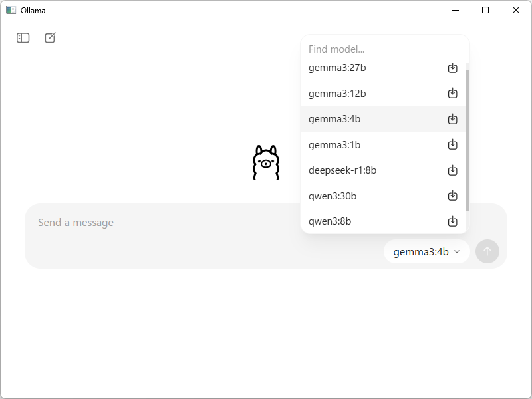Click the chevron next to gemma3:4b
The image size is (532, 399).
(x=457, y=252)
